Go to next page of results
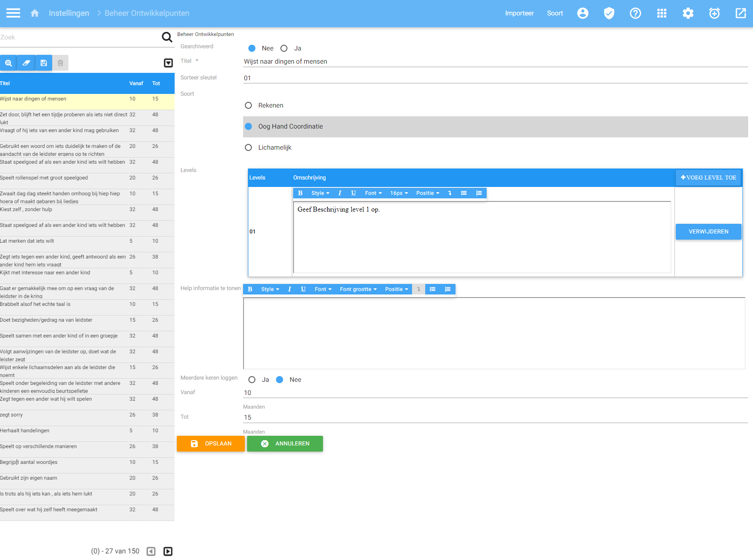Viewport: 753px width, 560px height. (x=168, y=551)
